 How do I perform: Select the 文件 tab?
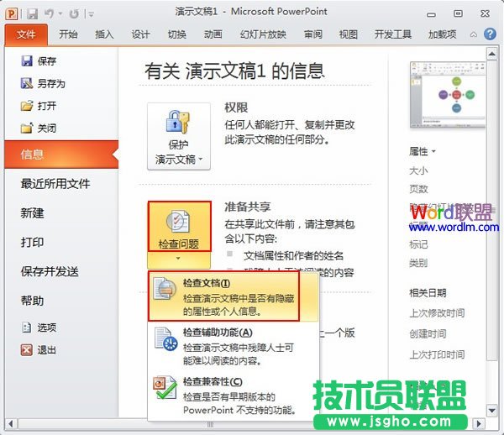pos(26,34)
